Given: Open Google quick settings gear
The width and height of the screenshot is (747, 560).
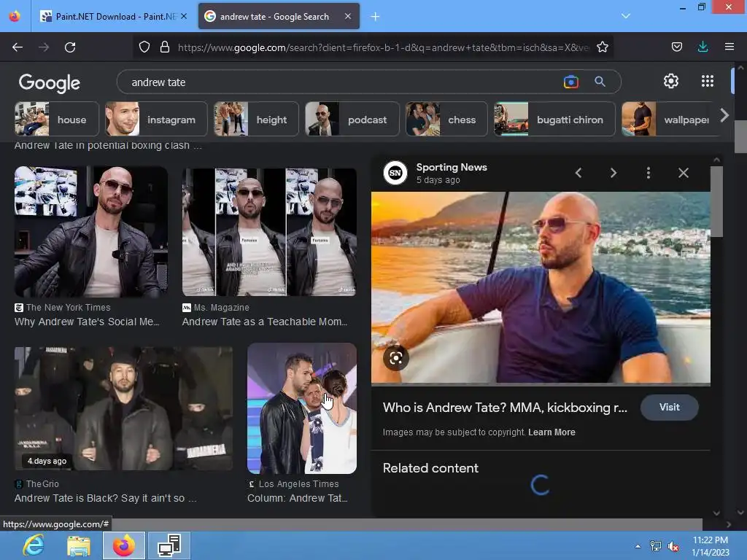Looking at the screenshot, I should pyautogui.click(x=671, y=81).
